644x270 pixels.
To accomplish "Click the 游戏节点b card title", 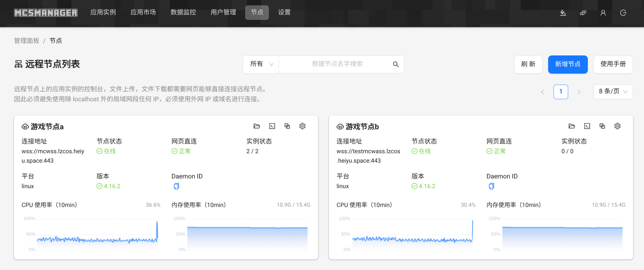I will click(x=362, y=127).
